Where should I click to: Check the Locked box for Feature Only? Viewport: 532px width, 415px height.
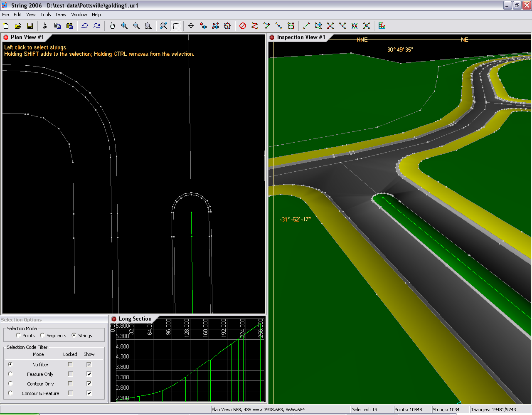click(x=70, y=374)
